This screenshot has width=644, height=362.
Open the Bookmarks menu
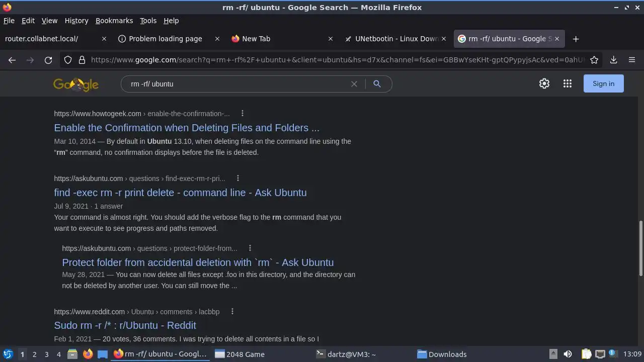pyautogui.click(x=114, y=21)
